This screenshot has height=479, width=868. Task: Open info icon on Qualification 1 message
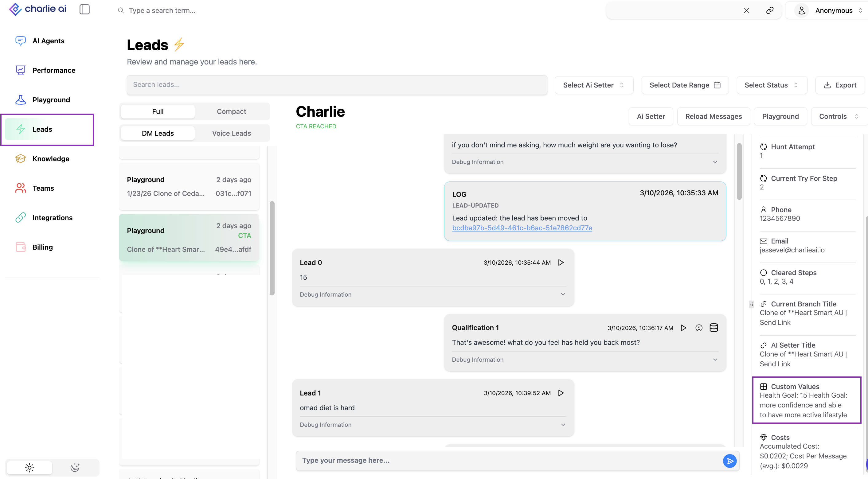(x=699, y=328)
